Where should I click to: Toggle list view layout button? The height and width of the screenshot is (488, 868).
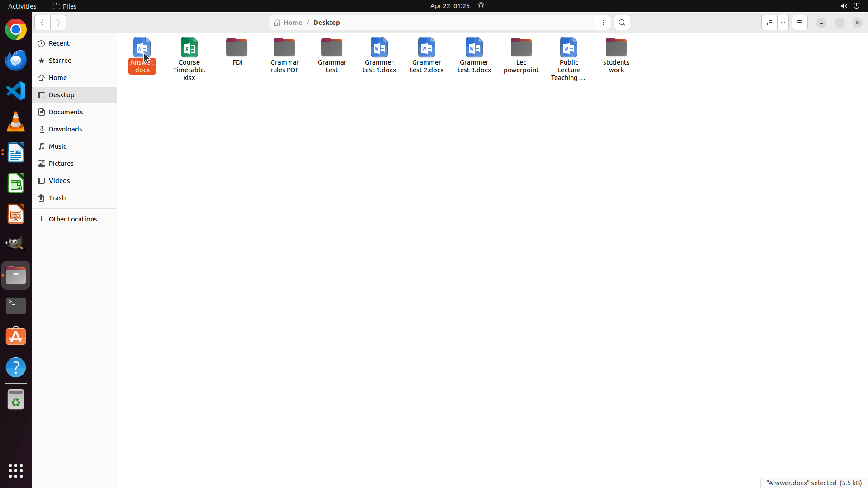[x=769, y=23]
